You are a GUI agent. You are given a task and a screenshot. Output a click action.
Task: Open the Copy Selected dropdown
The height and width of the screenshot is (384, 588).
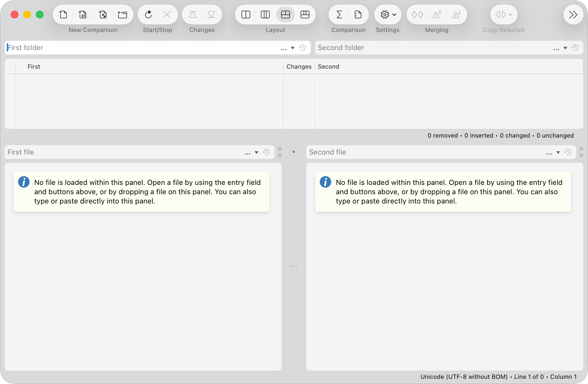[x=504, y=14]
